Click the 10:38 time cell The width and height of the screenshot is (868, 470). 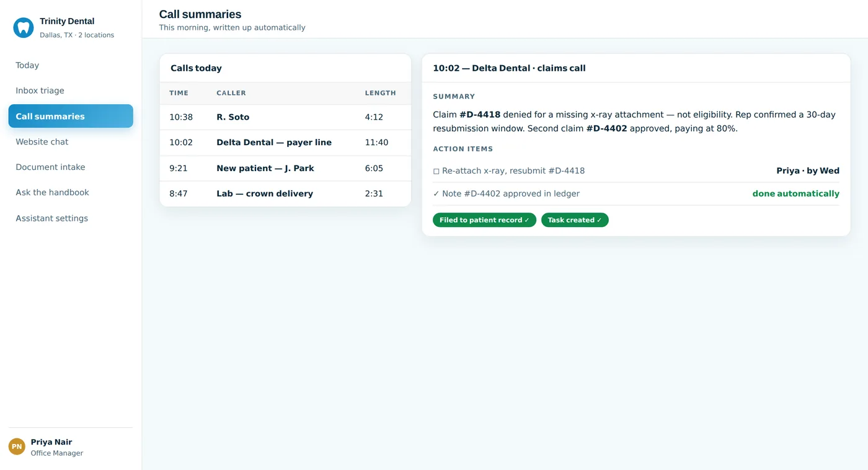pos(181,117)
